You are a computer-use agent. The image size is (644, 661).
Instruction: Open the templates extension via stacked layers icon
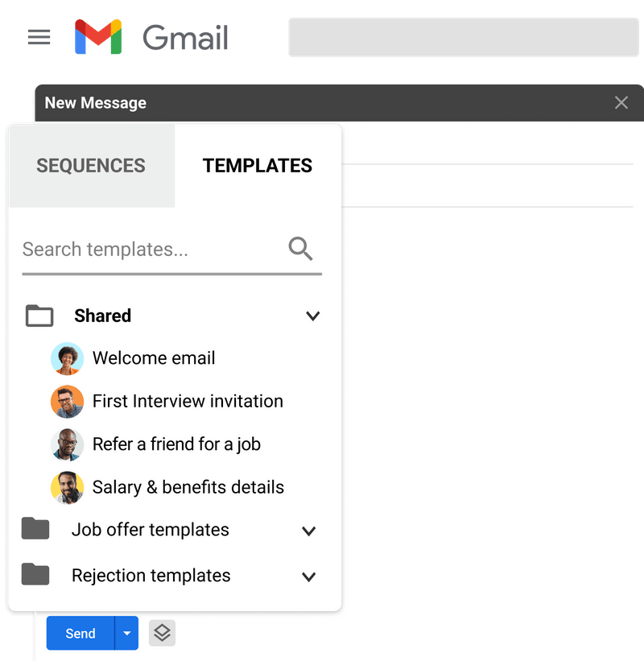(x=162, y=634)
